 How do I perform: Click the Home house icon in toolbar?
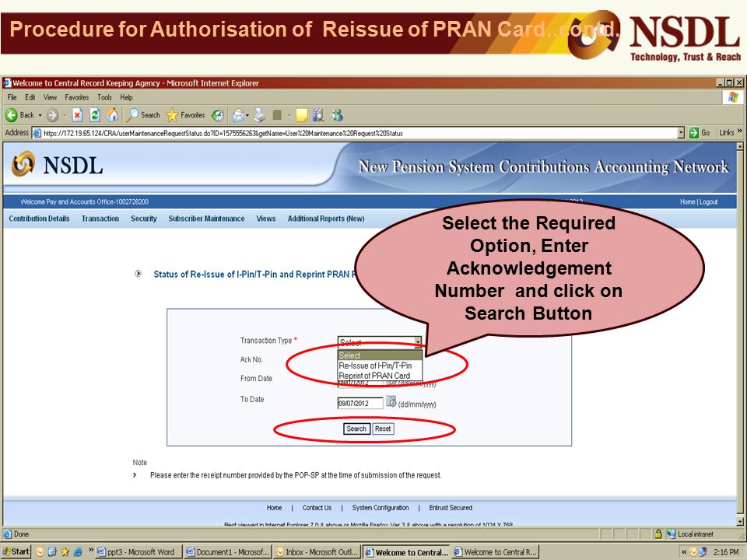[112, 115]
